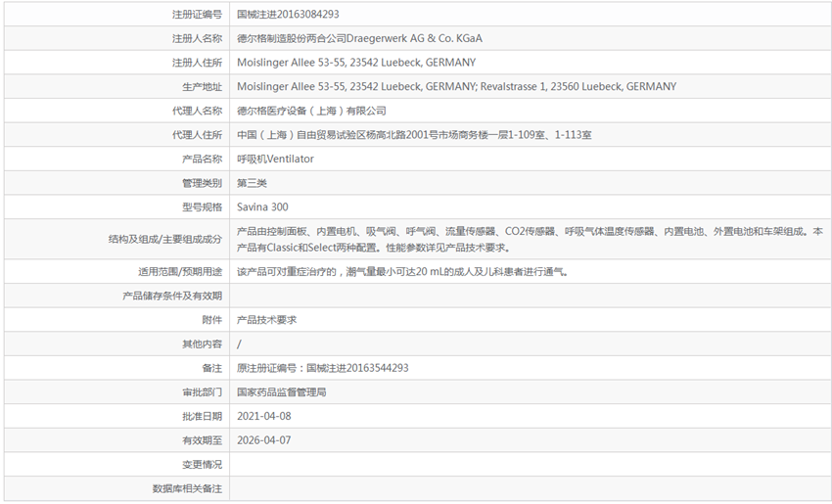Viewport: 832px width, 504px height.
Task: Open the 产品技术要求 attachment
Action: coord(266,320)
